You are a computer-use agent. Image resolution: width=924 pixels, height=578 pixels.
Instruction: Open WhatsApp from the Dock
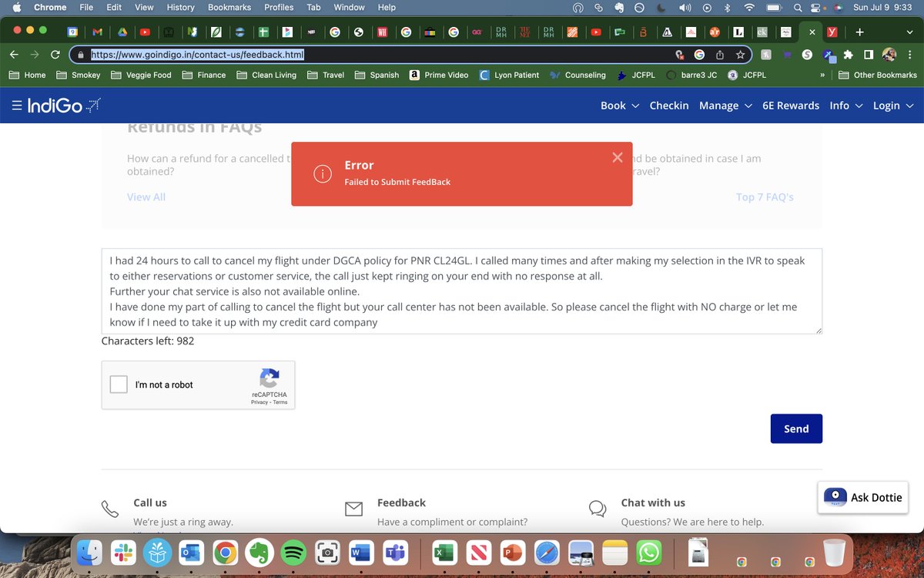tap(649, 553)
